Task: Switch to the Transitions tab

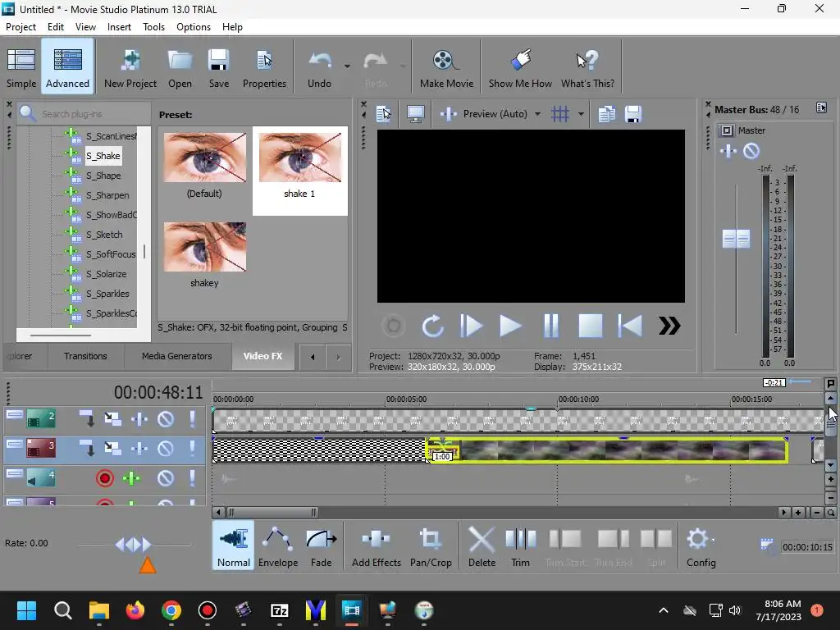Action: [85, 356]
